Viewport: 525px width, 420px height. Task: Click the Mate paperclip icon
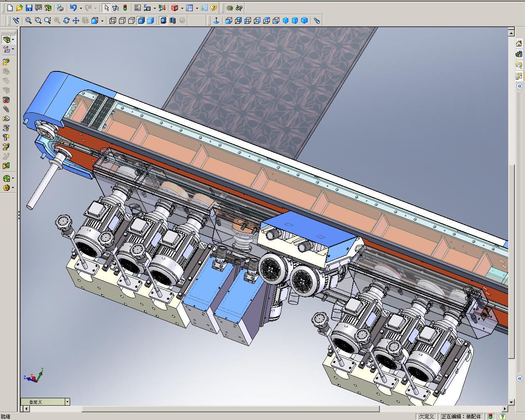pyautogui.click(x=6, y=109)
